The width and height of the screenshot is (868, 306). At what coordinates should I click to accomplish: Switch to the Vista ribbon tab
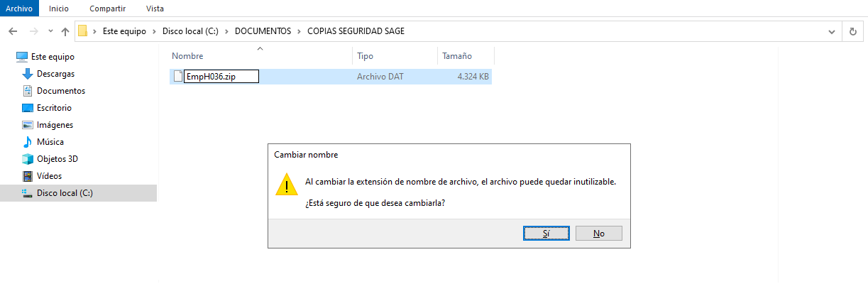[x=154, y=9]
